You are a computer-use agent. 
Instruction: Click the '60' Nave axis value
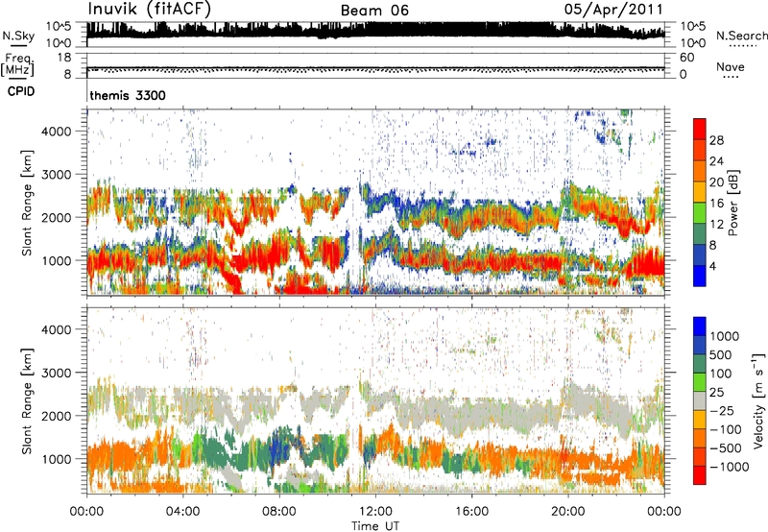[x=686, y=58]
